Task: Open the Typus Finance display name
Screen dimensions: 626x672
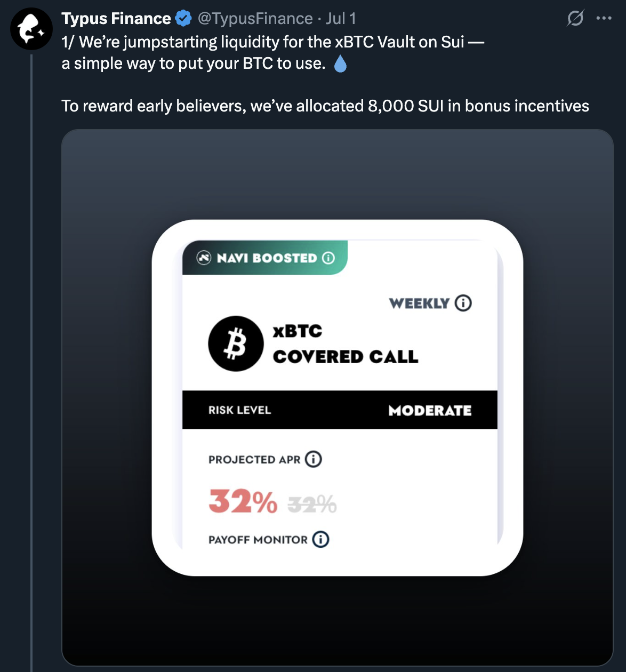Action: tap(116, 19)
